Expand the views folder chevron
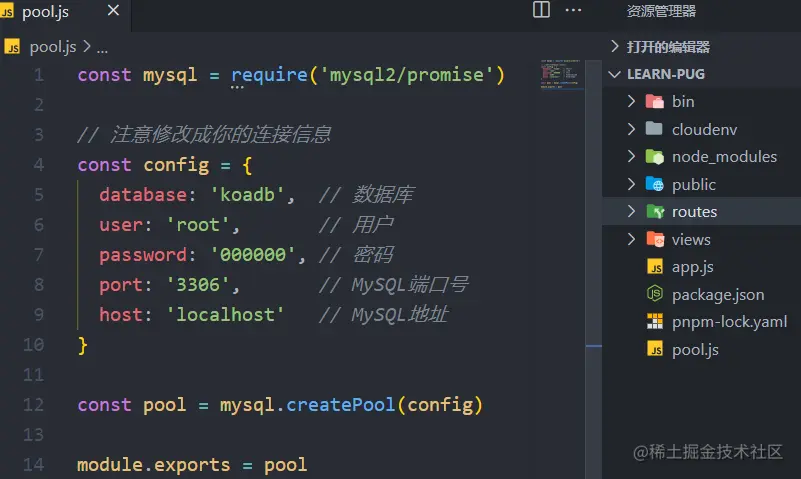This screenshot has width=801, height=479. pyautogui.click(x=631, y=239)
